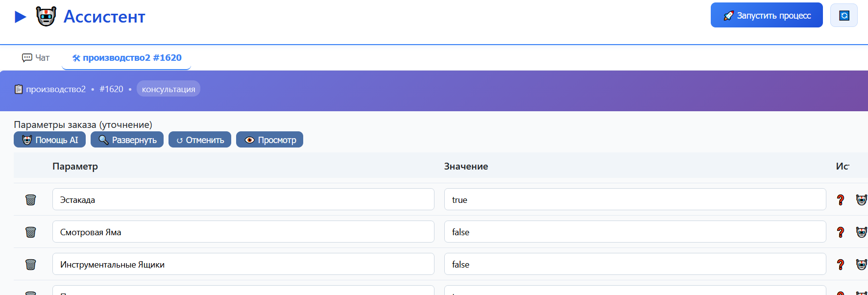The width and height of the screenshot is (868, 295).
Task: Edit the Смотровая Яма parameter name field
Action: pyautogui.click(x=243, y=232)
